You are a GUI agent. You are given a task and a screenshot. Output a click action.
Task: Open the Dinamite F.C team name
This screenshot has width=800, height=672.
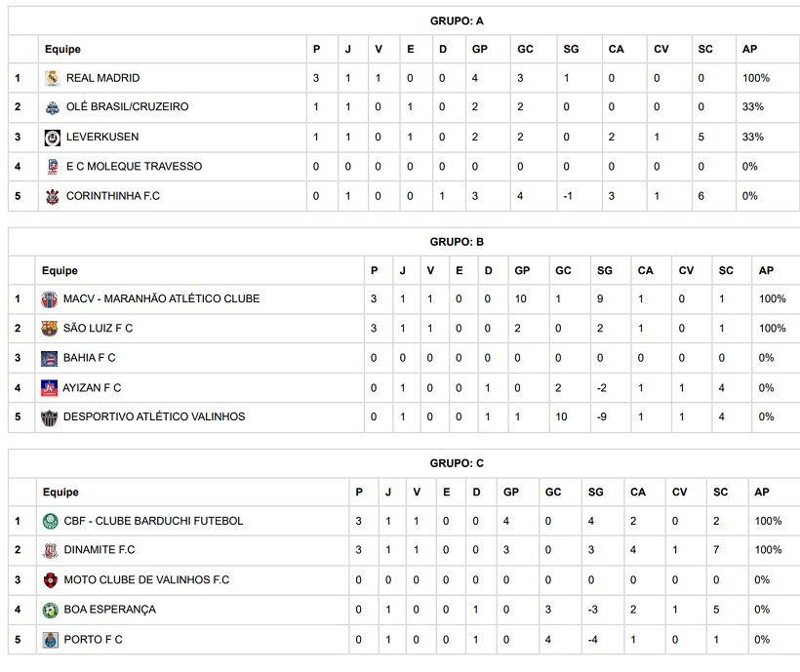[x=100, y=551]
